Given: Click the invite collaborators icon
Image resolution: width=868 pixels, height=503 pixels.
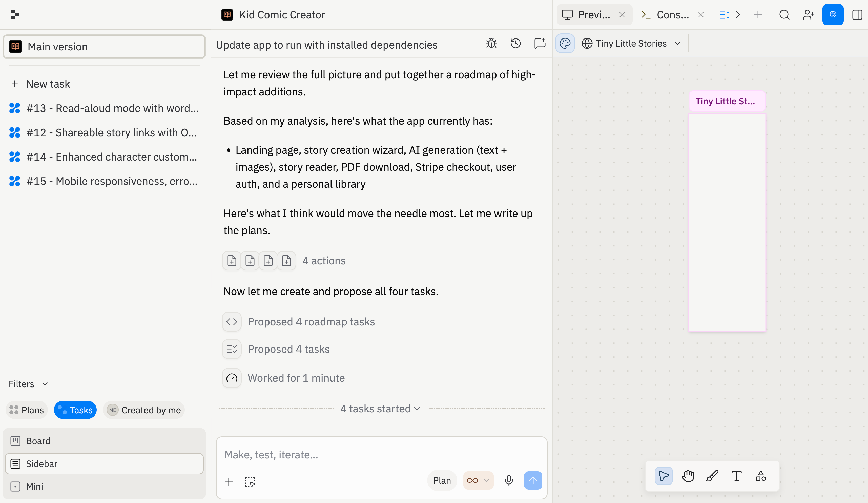Looking at the screenshot, I should 809,15.
